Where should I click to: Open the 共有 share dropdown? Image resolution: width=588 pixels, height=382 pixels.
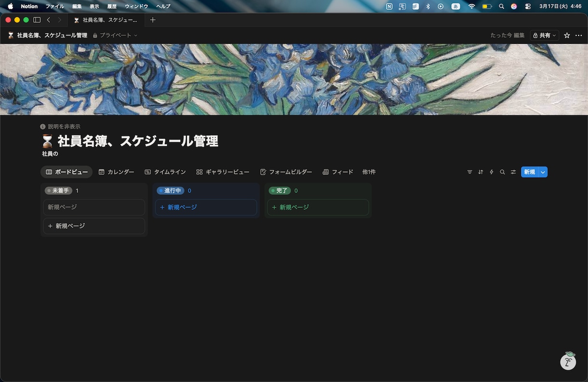tap(545, 35)
